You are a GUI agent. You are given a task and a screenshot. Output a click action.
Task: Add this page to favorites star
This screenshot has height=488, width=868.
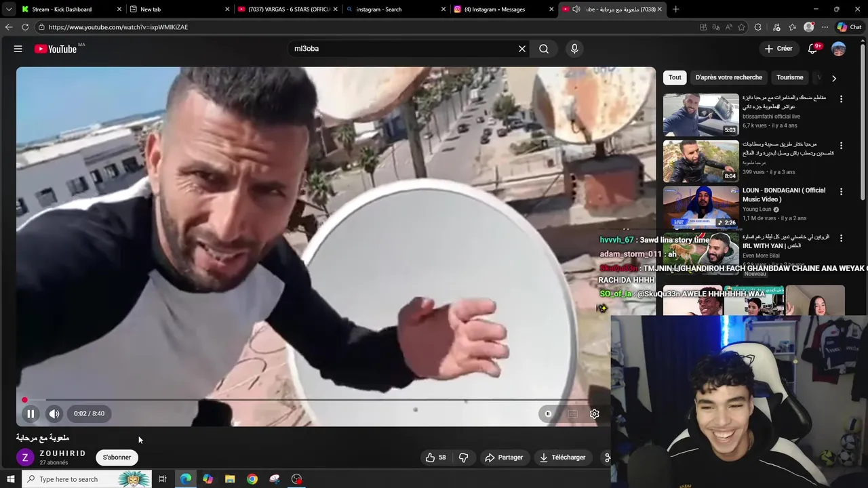pos(742,27)
